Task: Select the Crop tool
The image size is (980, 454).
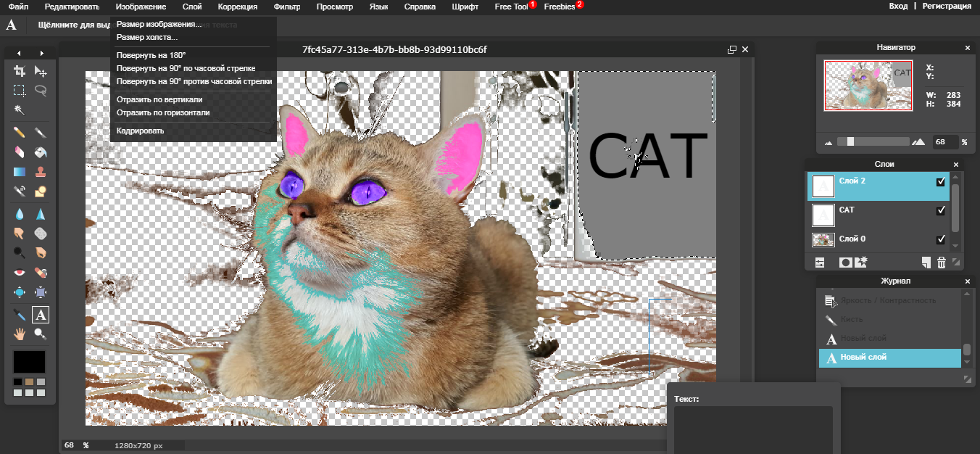Action: pos(20,72)
